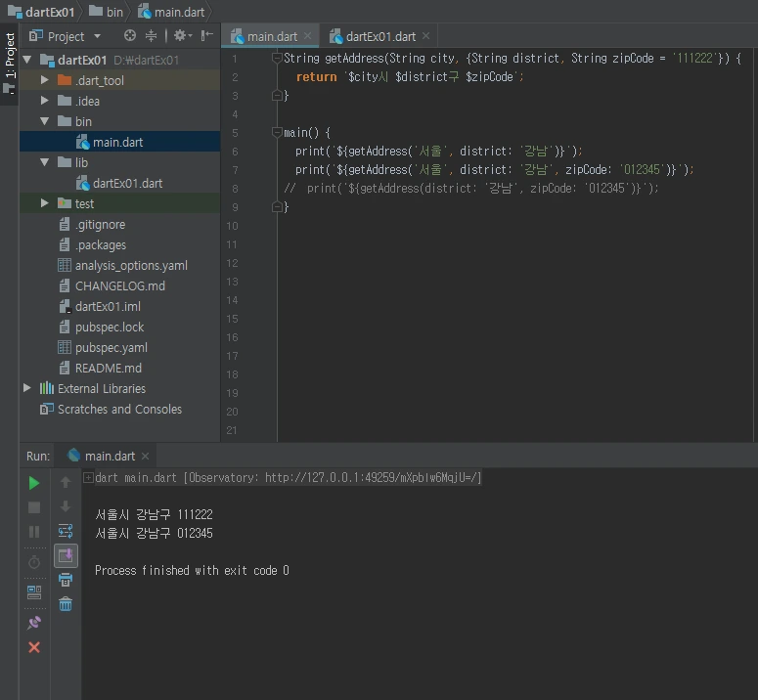Viewport: 758px width, 700px height.
Task: Click the Down the stack trace arrow
Action: pyautogui.click(x=66, y=506)
